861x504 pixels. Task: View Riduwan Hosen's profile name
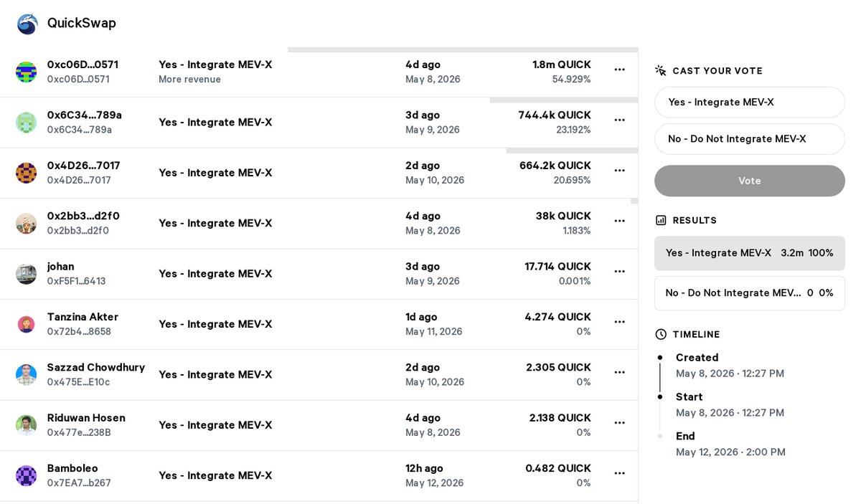(x=86, y=418)
